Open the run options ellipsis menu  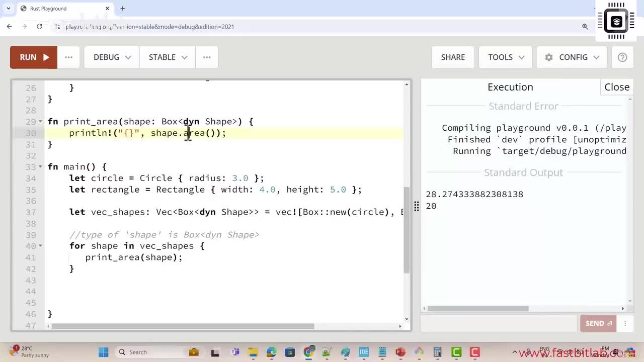[x=68, y=57]
